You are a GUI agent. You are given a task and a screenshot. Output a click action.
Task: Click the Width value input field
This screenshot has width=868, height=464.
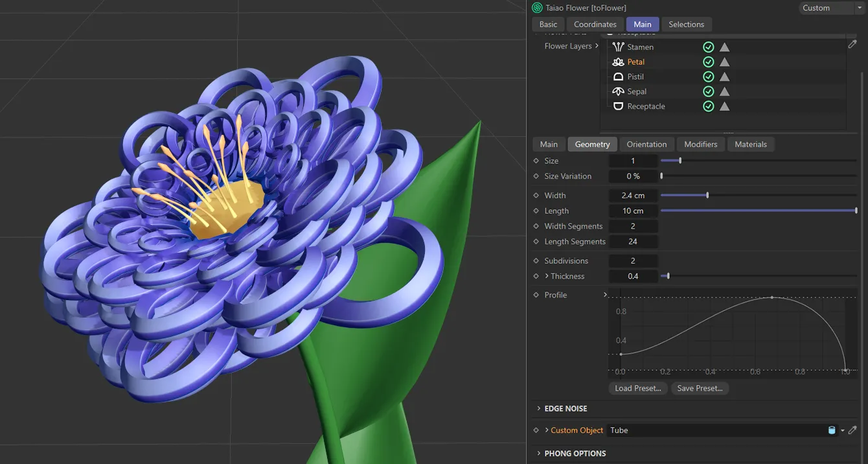point(633,195)
